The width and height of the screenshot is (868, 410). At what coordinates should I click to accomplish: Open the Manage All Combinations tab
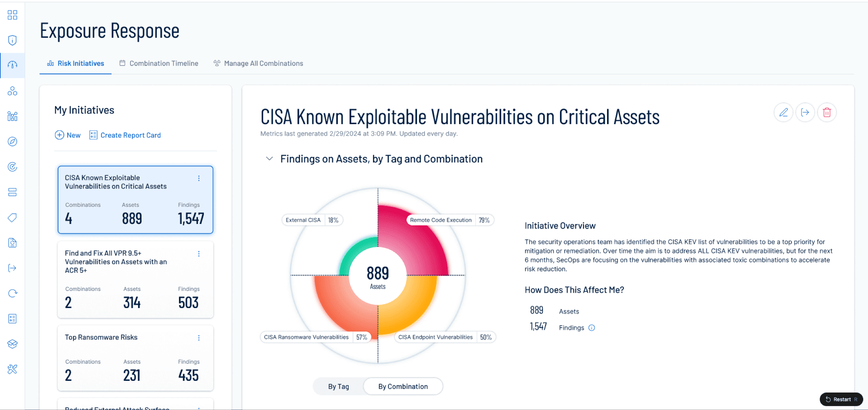point(263,63)
